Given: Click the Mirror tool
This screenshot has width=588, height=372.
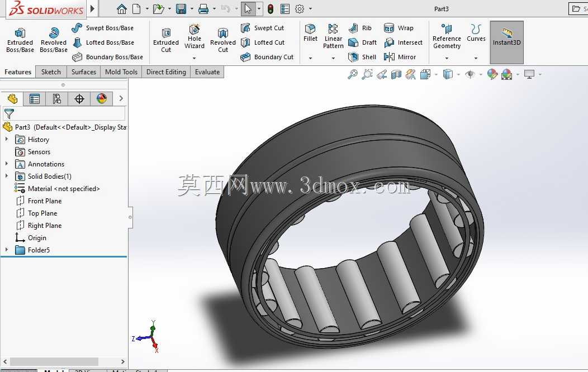Looking at the screenshot, I should [400, 57].
